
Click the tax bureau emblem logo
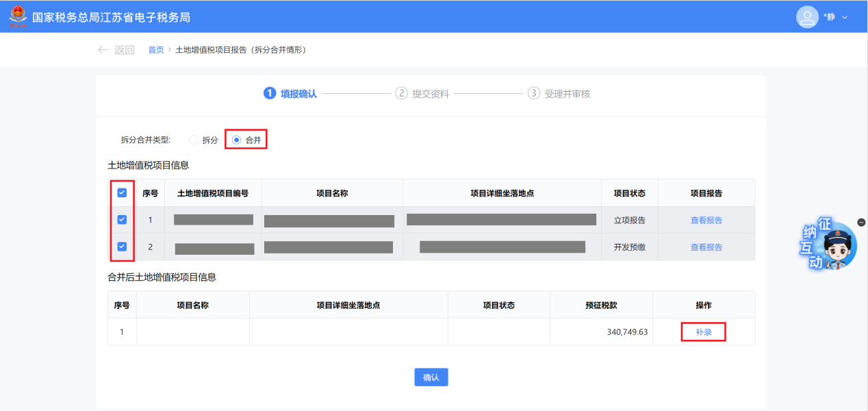18,16
